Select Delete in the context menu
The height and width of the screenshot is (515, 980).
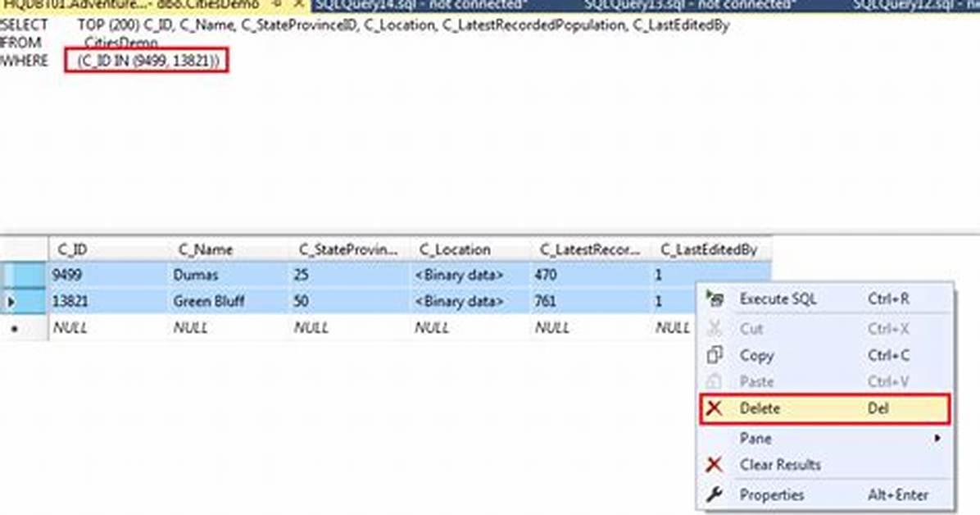pyautogui.click(x=825, y=408)
